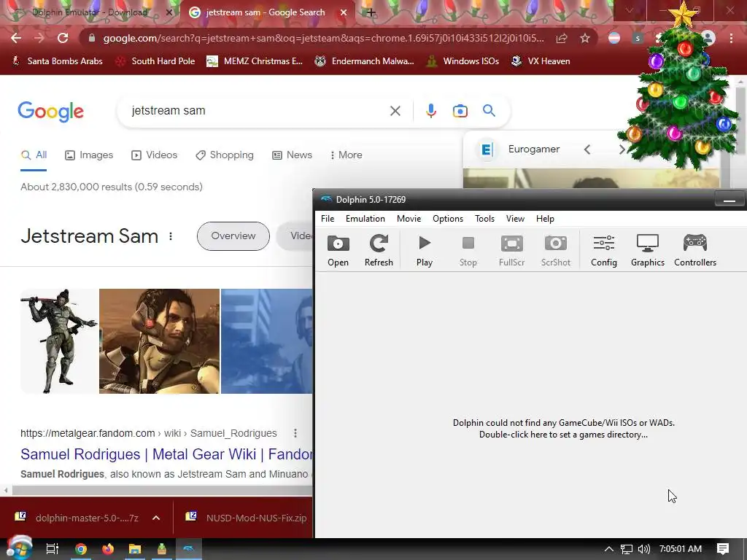Open Firefox from the taskbar
Screen dimensions: 747x560
[108, 549]
